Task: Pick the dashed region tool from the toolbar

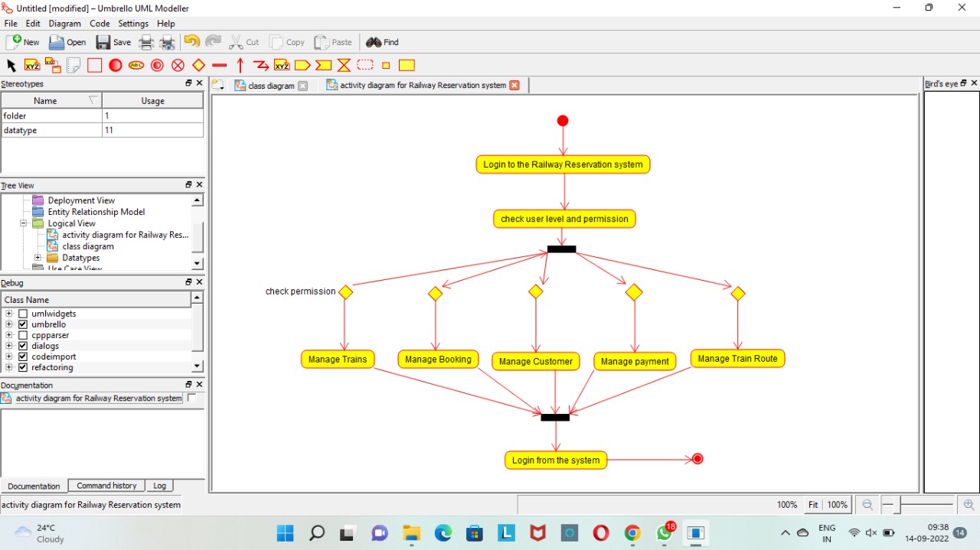Action: click(x=365, y=65)
